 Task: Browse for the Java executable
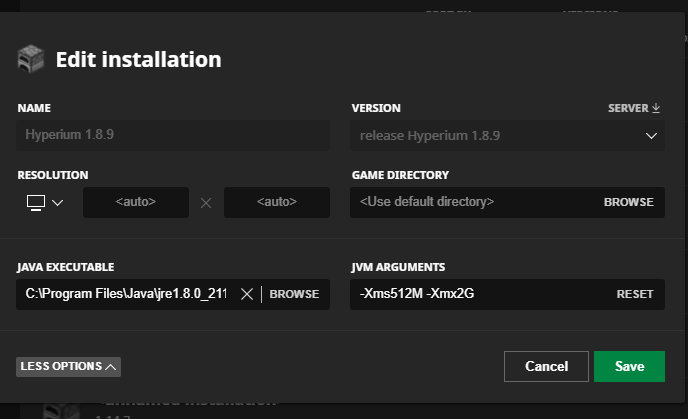coord(294,294)
